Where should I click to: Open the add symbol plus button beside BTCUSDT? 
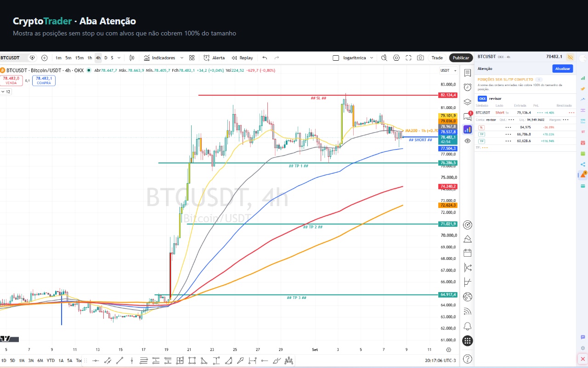45,58
